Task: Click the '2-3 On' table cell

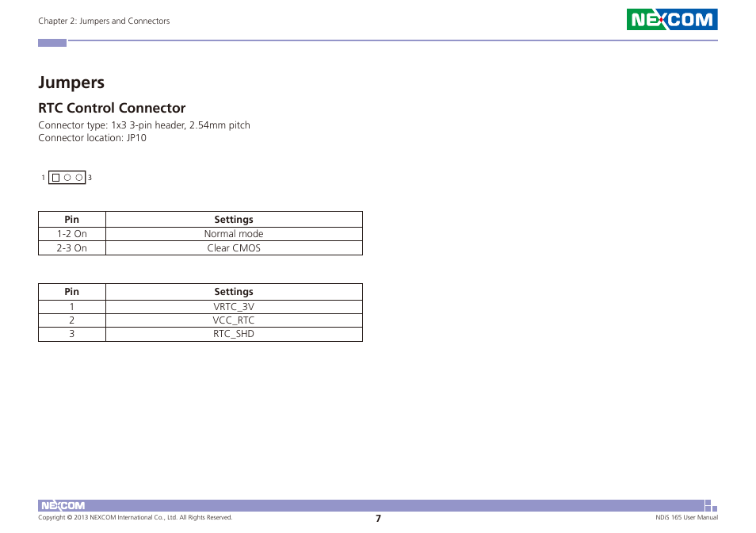Action: tap(72, 248)
